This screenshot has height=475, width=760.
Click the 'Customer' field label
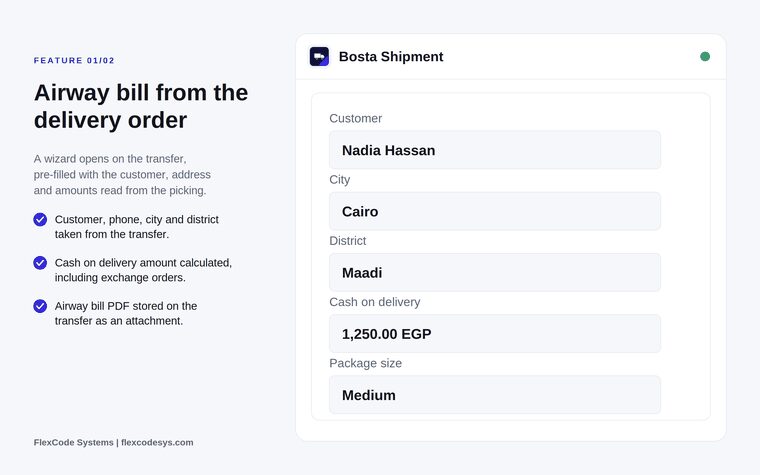[355, 118]
